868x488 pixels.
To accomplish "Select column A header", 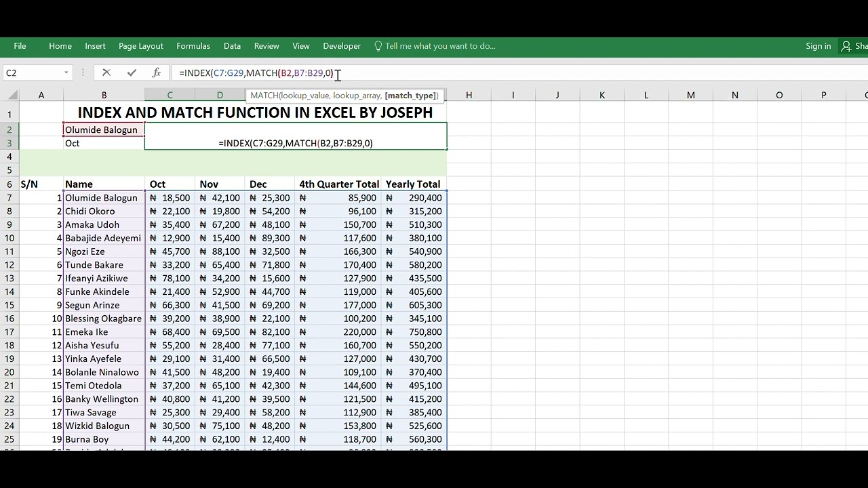I will coord(41,95).
